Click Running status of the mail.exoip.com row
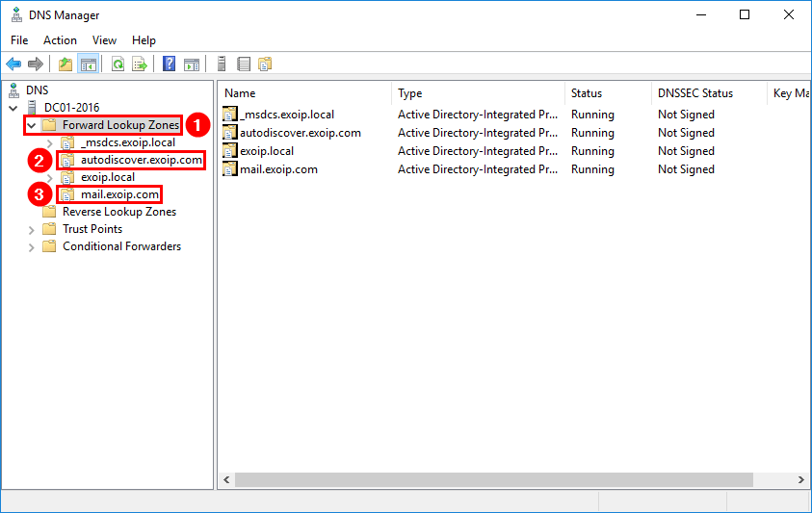The image size is (812, 513). (x=592, y=169)
